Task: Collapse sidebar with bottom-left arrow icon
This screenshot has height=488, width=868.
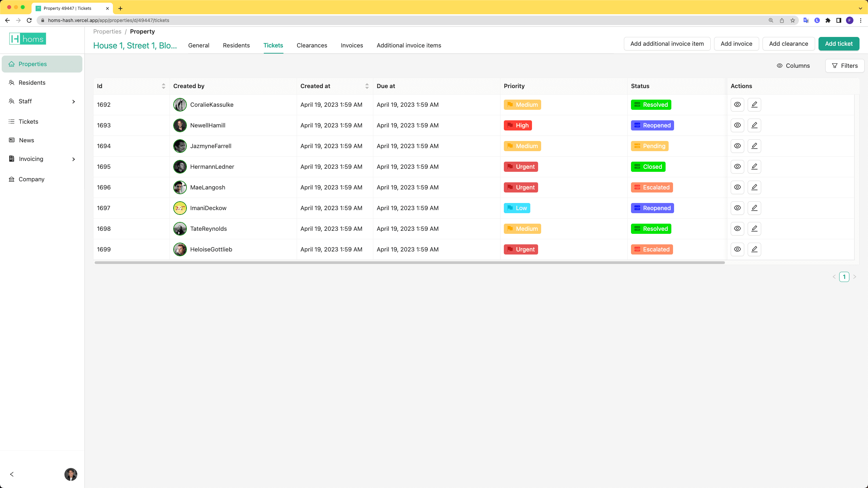Action: [x=12, y=474]
